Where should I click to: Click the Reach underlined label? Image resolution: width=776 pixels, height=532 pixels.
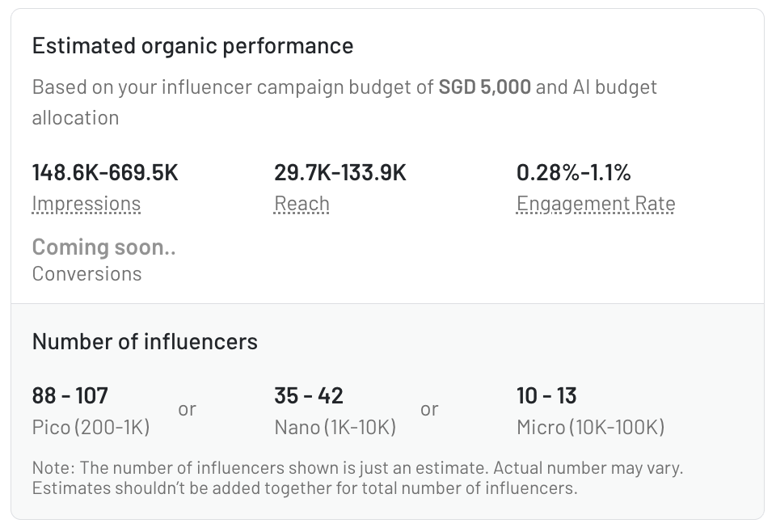pyautogui.click(x=302, y=204)
